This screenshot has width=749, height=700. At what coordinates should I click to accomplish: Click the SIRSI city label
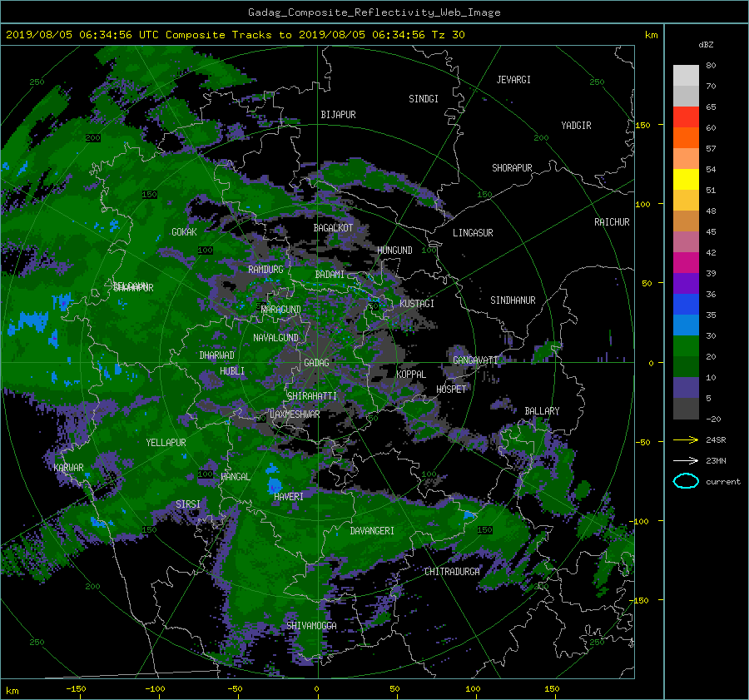[188, 504]
